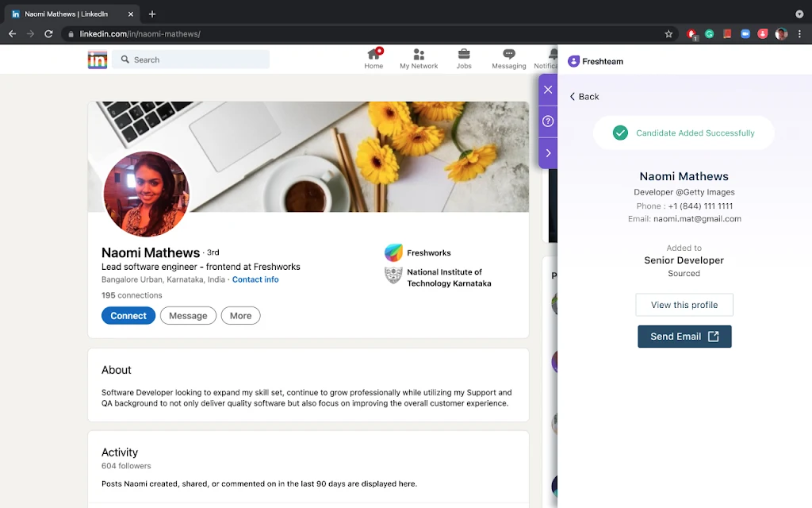Open the first red extension icon
The height and width of the screenshot is (508, 812).
click(691, 33)
